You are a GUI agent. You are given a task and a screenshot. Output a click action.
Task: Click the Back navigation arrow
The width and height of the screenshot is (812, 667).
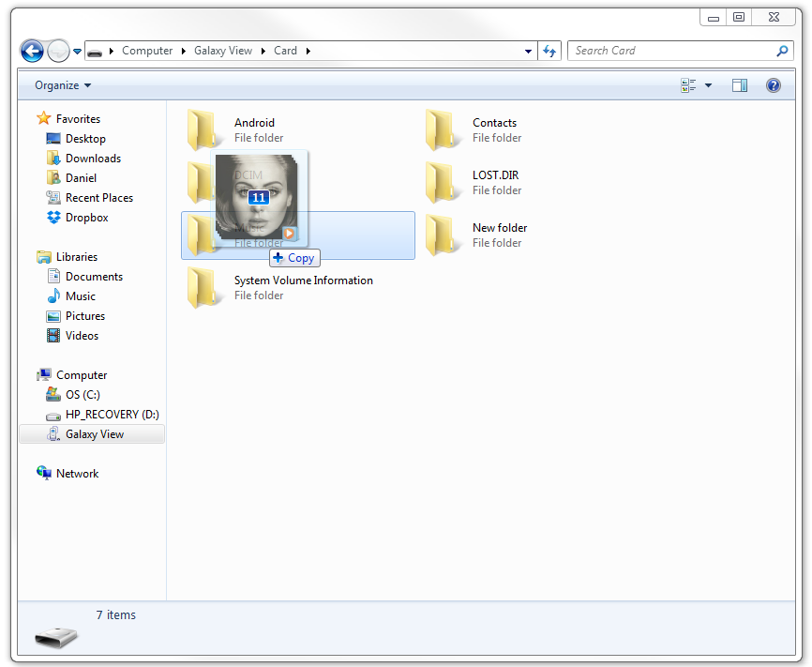[x=32, y=52]
